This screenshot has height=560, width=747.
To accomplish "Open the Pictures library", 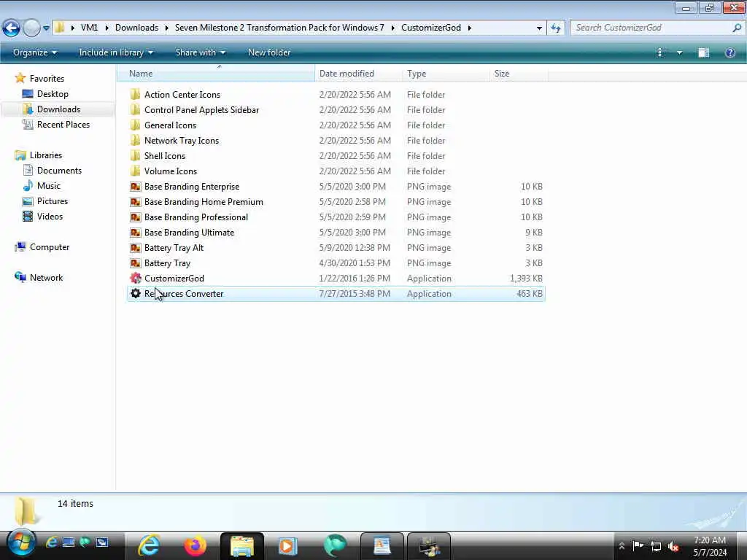I will [53, 201].
